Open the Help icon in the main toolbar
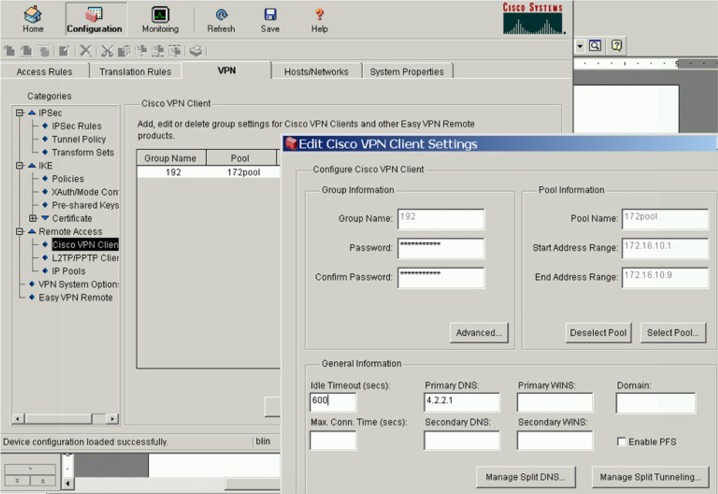Screen dimensions: 718x494 coord(320,20)
